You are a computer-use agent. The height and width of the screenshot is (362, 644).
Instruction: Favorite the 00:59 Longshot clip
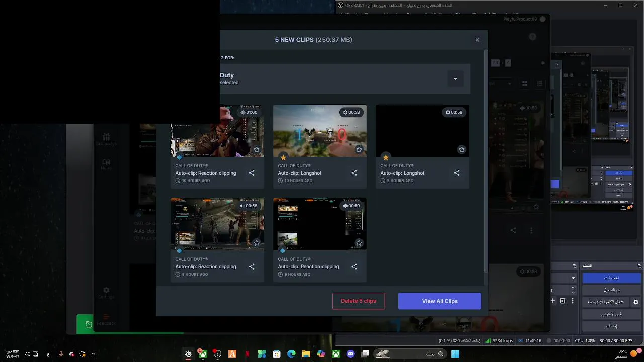(x=462, y=149)
